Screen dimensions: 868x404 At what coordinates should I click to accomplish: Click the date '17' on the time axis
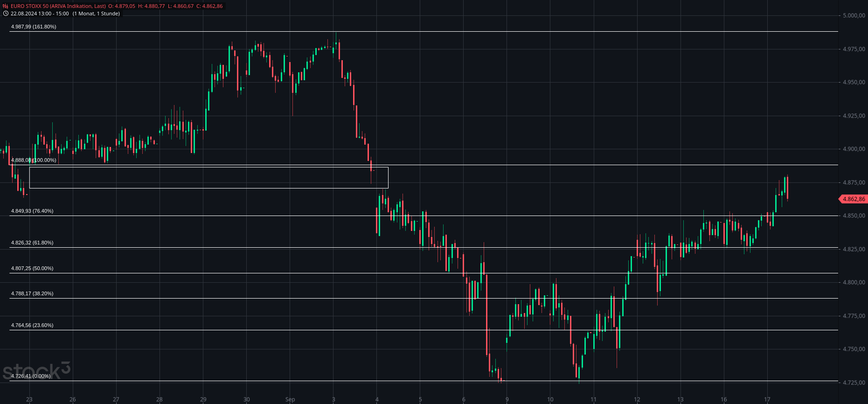coord(767,399)
